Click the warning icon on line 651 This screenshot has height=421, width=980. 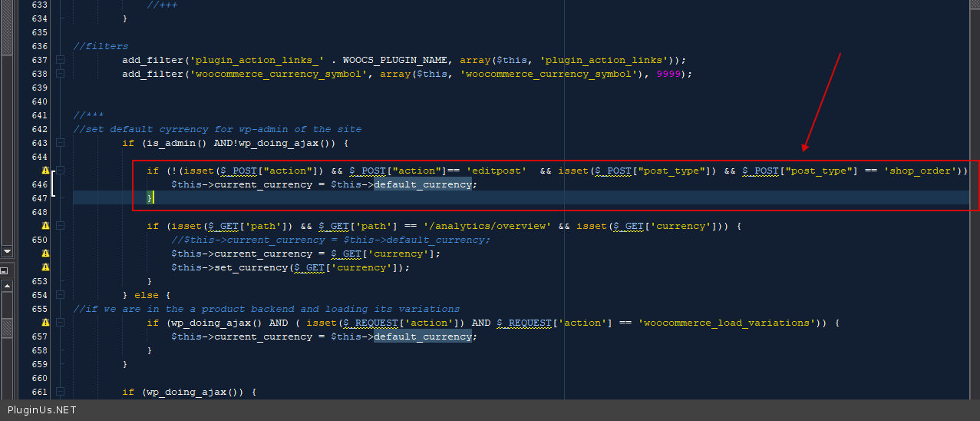45,254
